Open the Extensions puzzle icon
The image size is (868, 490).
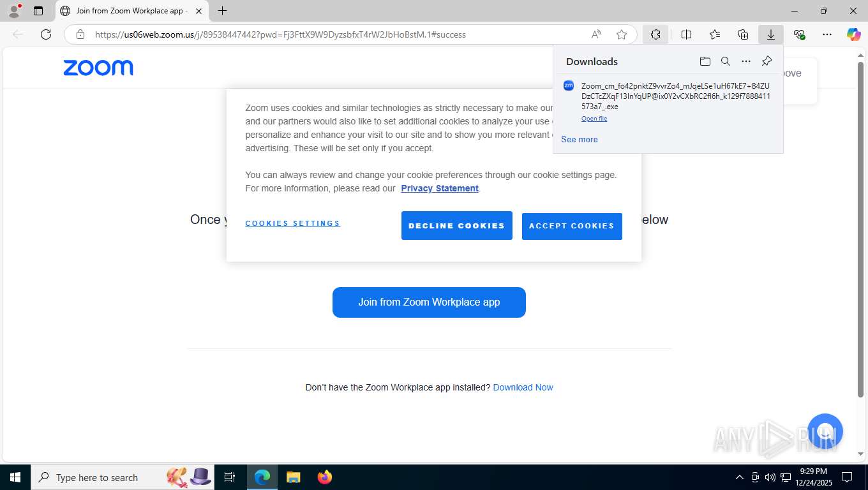(x=655, y=34)
